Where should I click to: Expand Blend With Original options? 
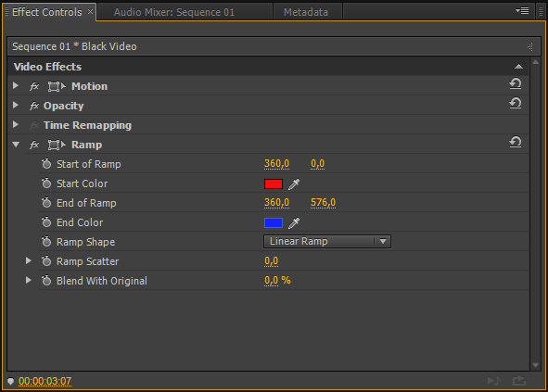tap(29, 280)
